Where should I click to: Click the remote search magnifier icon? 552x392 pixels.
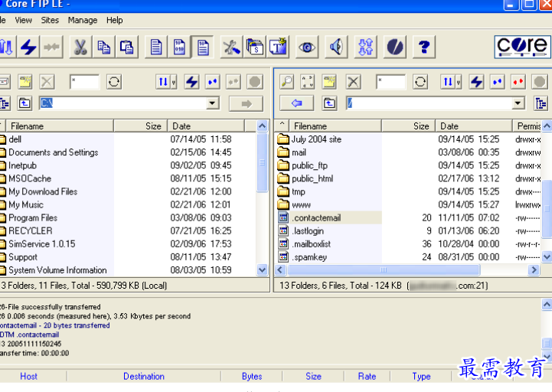[287, 82]
